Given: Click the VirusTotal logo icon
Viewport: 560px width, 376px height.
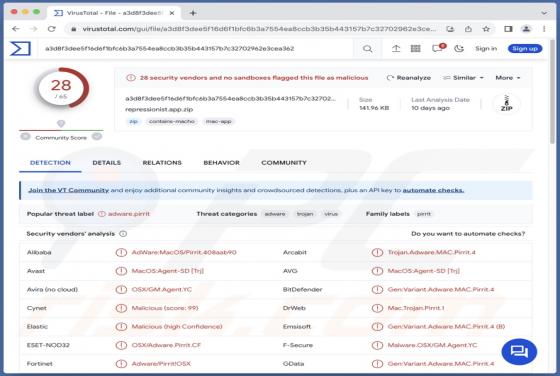Looking at the screenshot, I should click(20, 49).
